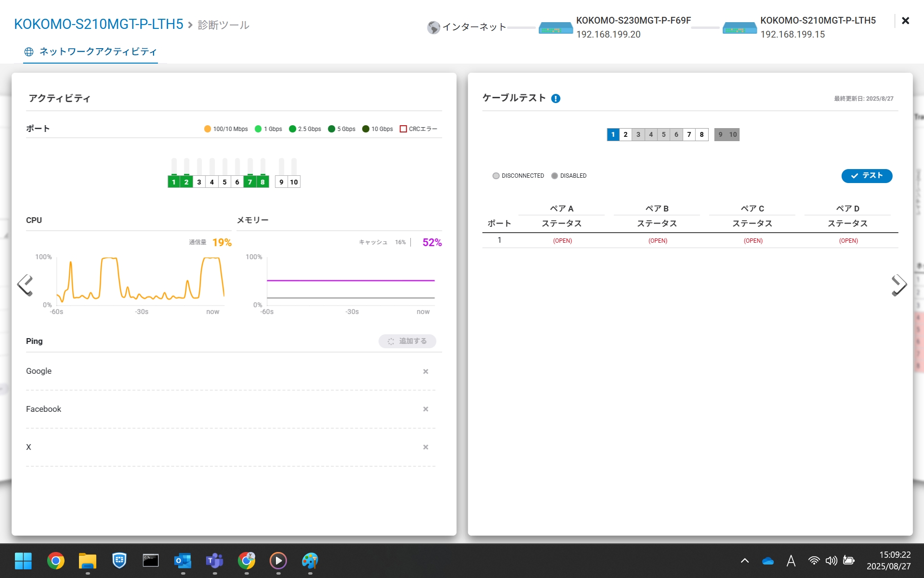Go to next panel with right chevron
The image size is (924, 578).
click(x=898, y=285)
